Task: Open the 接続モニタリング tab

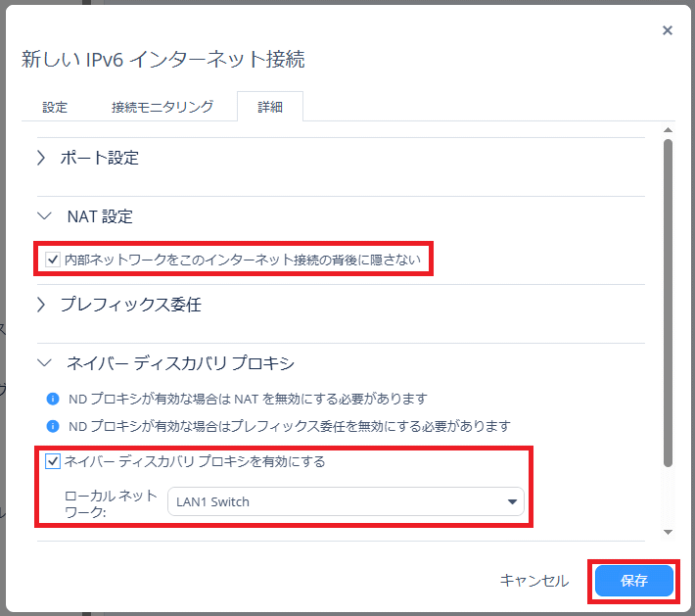Action: tap(162, 107)
